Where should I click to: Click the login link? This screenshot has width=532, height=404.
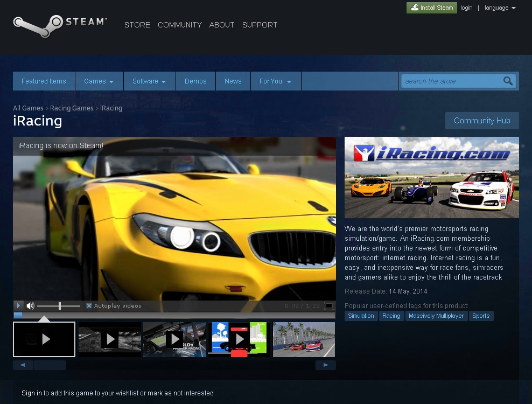click(x=466, y=8)
